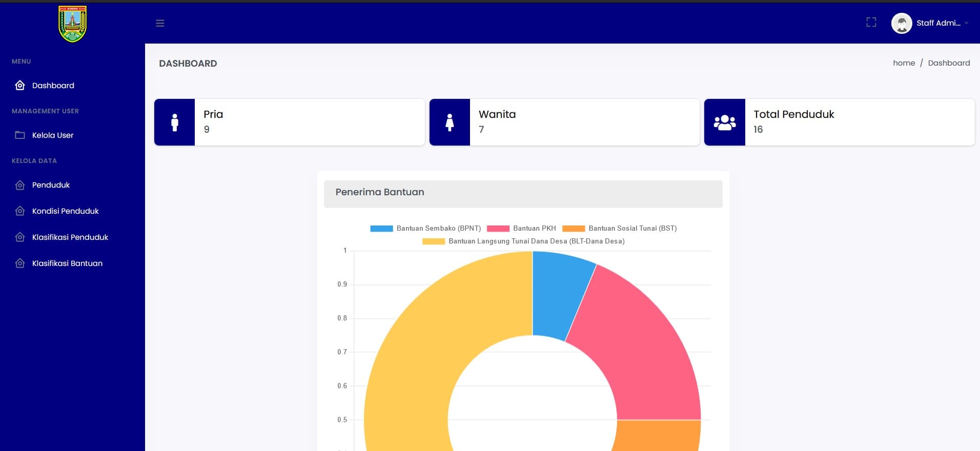Click the Staff Admi... username text
The width and height of the screenshot is (980, 451).
(x=938, y=23)
